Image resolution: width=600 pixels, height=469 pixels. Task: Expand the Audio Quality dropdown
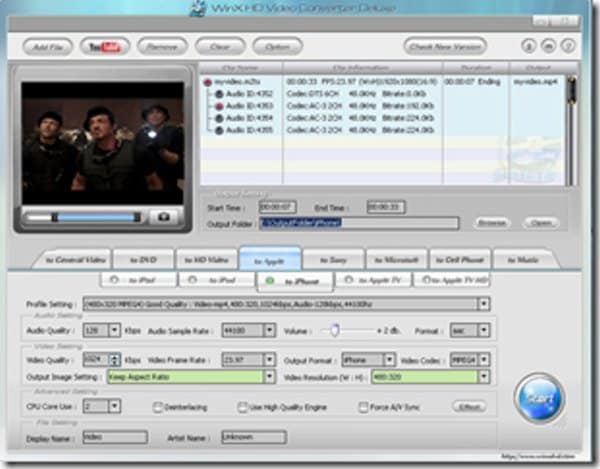(114, 330)
